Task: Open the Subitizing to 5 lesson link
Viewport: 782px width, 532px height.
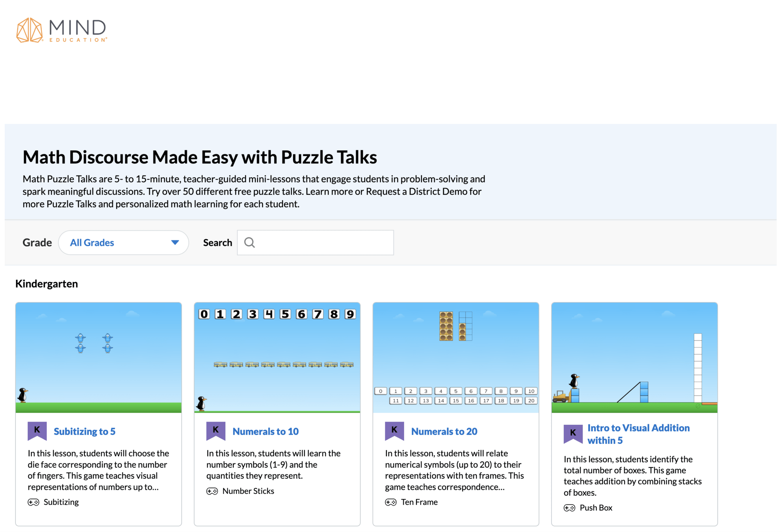Action: [x=84, y=431]
